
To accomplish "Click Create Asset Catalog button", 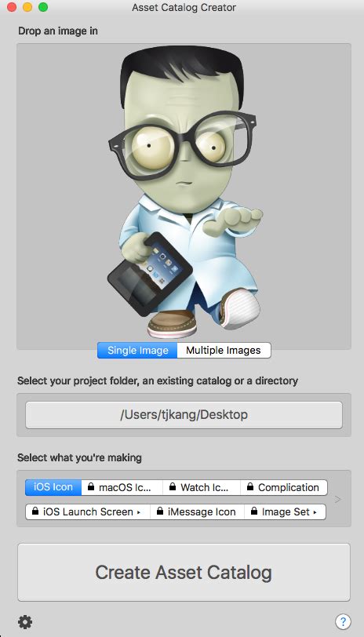I will 184,572.
